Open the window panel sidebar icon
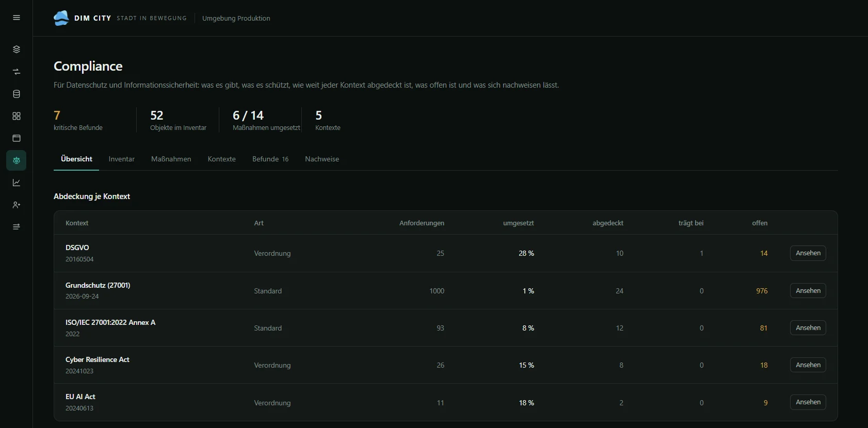 point(17,138)
